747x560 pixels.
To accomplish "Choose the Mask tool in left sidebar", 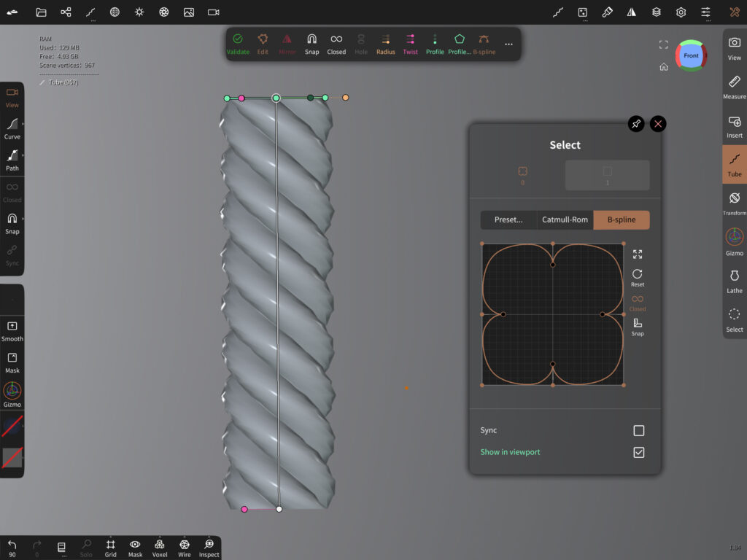I will point(12,362).
